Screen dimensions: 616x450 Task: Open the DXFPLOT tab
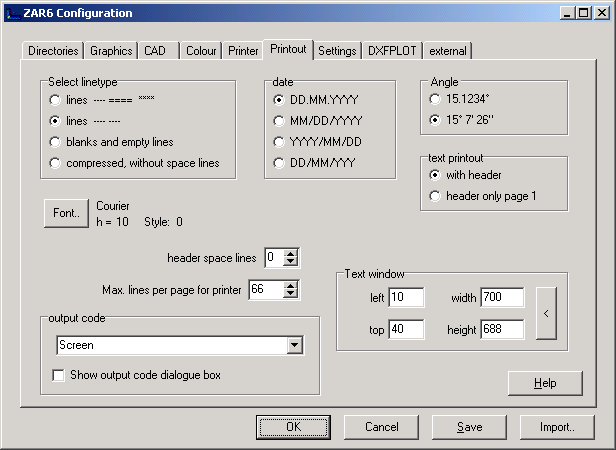392,50
